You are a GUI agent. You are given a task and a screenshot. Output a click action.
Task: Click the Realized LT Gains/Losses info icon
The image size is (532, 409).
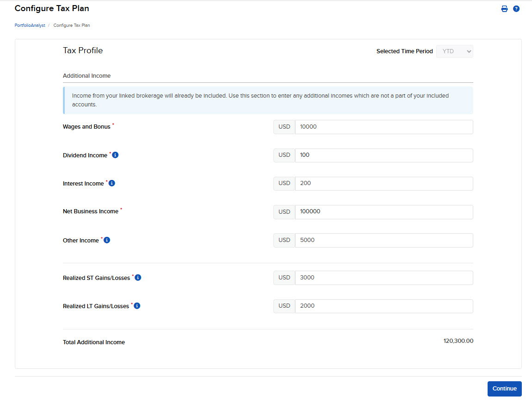(136, 305)
